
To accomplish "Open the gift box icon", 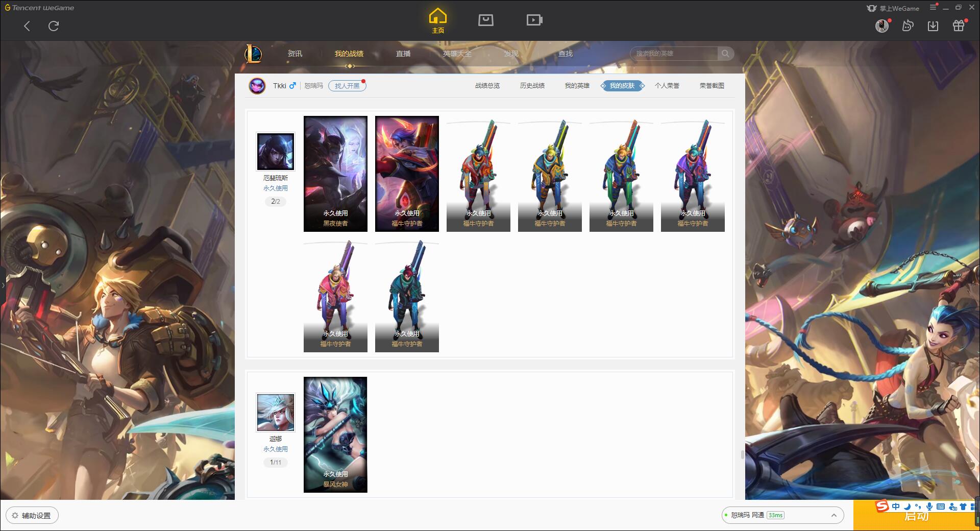I will [x=959, y=26].
